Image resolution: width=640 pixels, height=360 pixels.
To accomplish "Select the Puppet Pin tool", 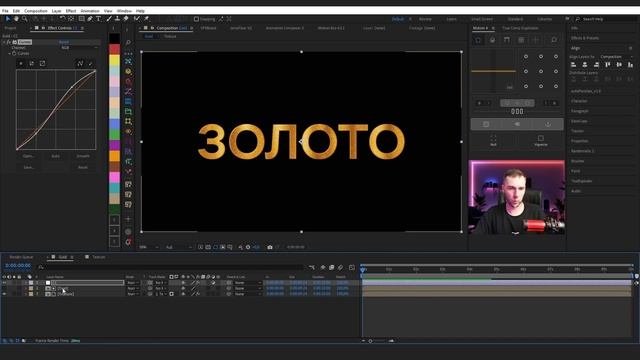I will click(146, 19).
